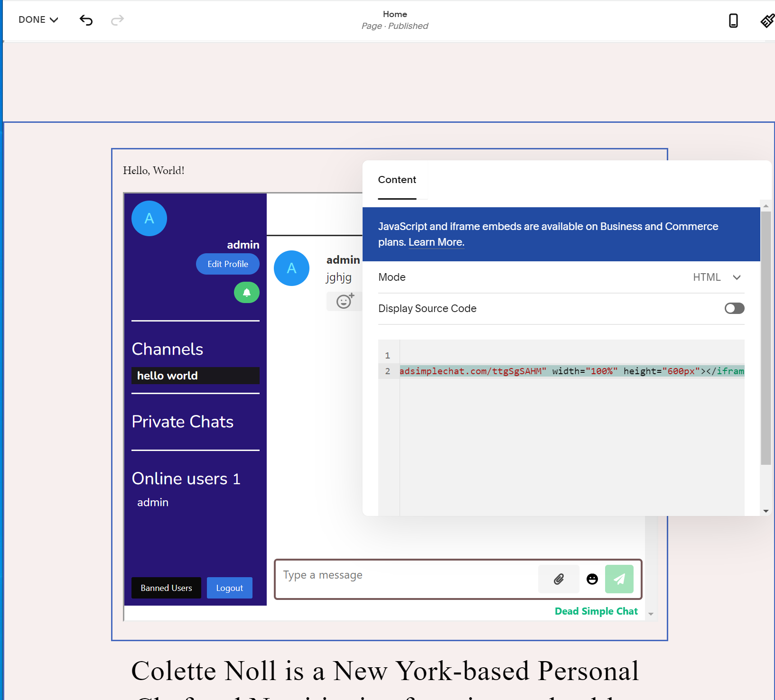Click the redo arrow in the top toolbar

click(117, 20)
